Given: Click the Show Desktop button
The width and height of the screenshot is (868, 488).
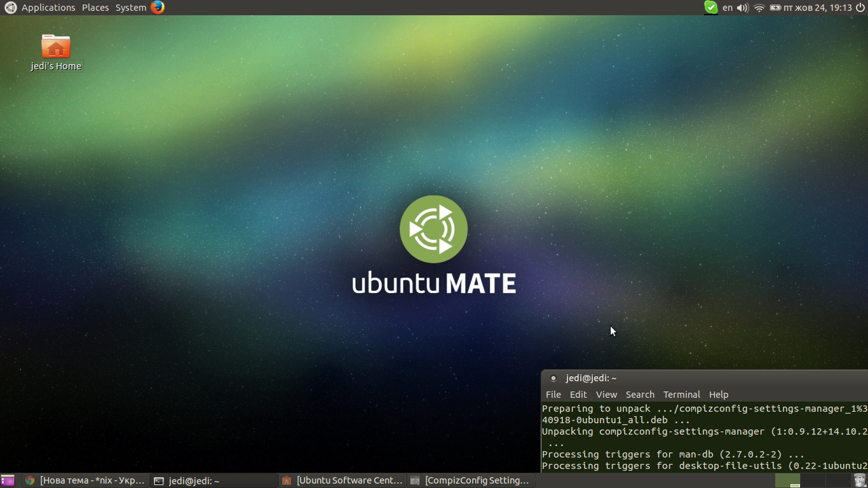Looking at the screenshot, I should [x=8, y=480].
